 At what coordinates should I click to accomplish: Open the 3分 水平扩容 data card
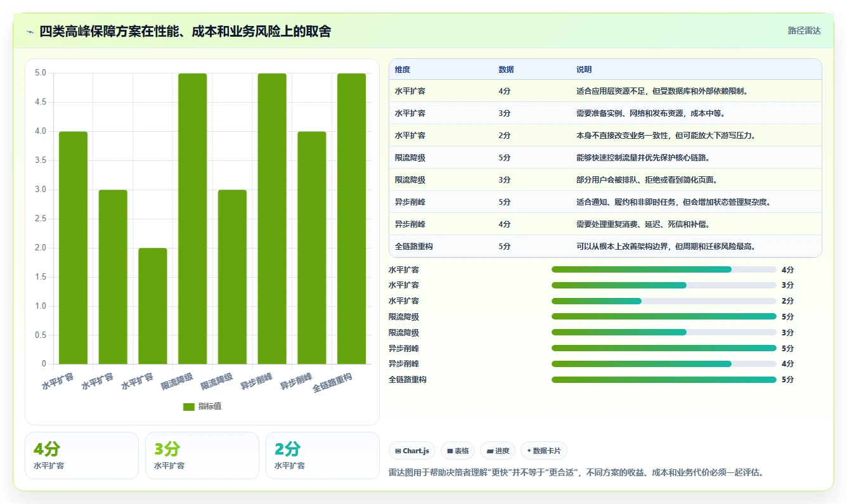tap(202, 455)
